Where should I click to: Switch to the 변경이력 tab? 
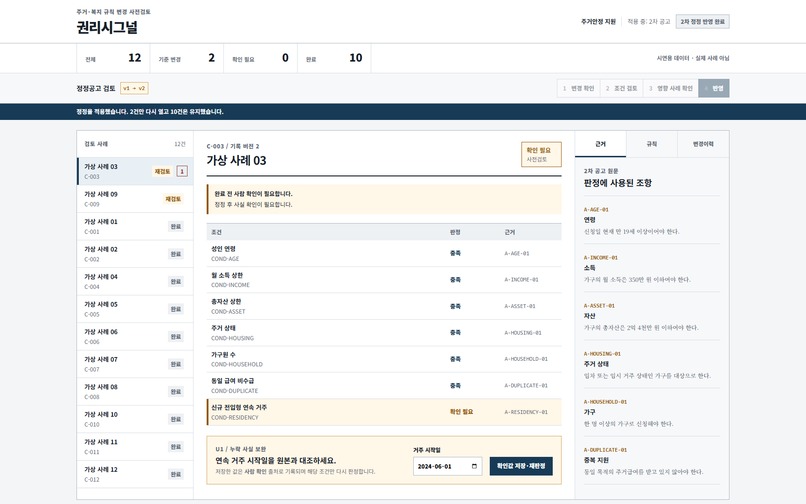click(x=703, y=144)
